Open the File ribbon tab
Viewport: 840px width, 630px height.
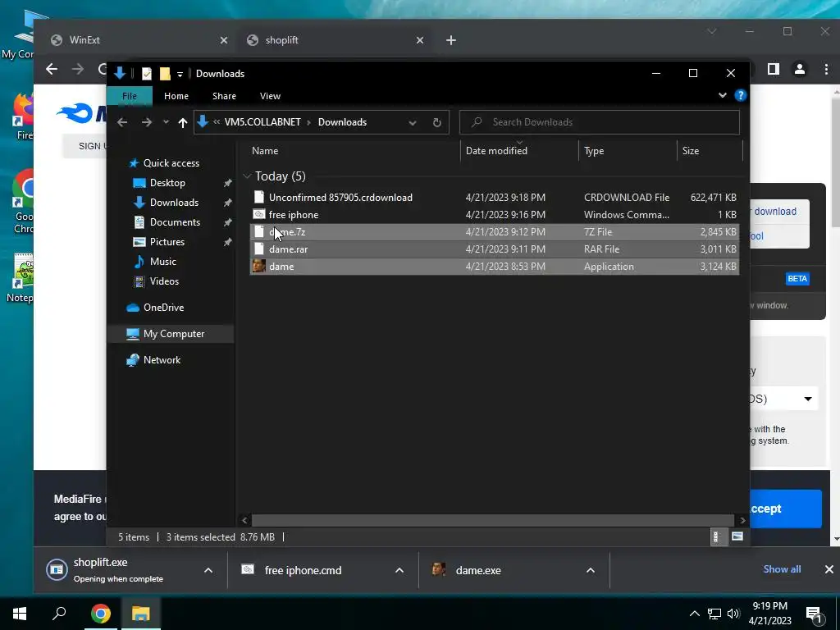point(130,96)
